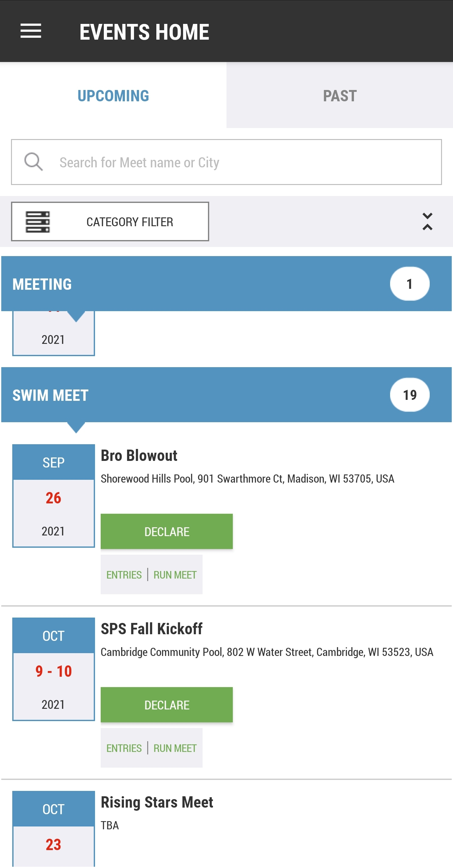This screenshot has height=868, width=453.
Task: Open the hamburger navigation menu
Action: 31,31
